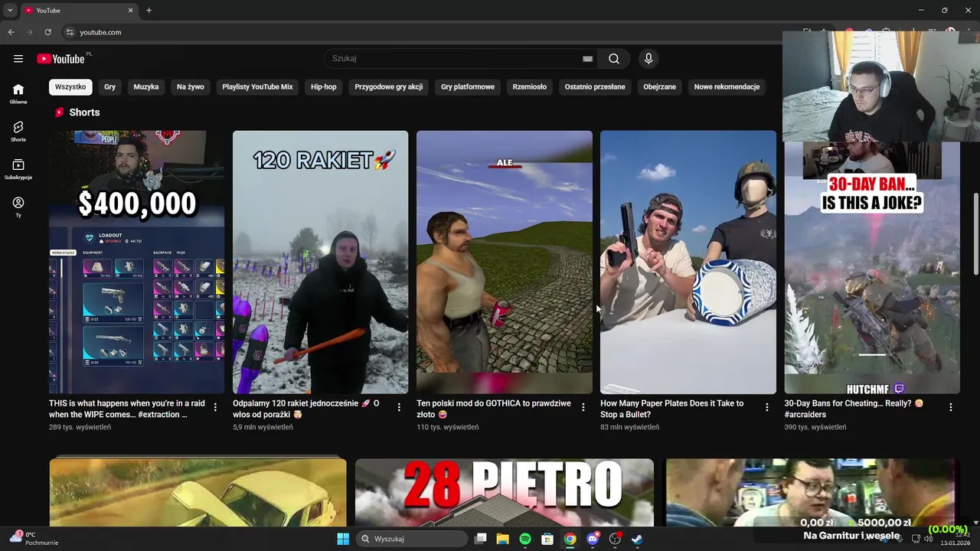Open the Ty profile section
The width and height of the screenshot is (980, 551).
click(x=18, y=207)
